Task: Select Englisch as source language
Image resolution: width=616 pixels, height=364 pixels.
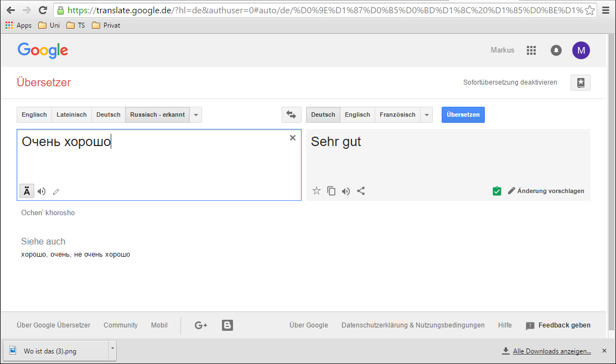Action: (34, 115)
